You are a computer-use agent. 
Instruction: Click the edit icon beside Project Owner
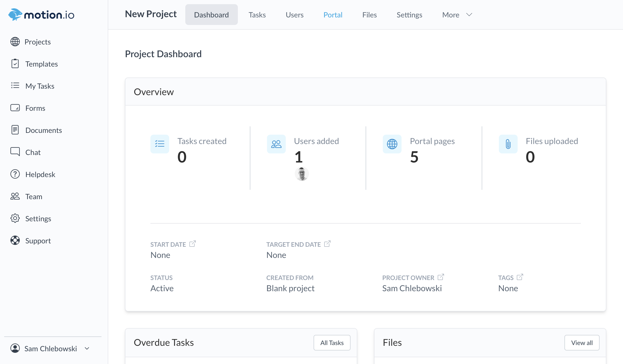(x=441, y=277)
